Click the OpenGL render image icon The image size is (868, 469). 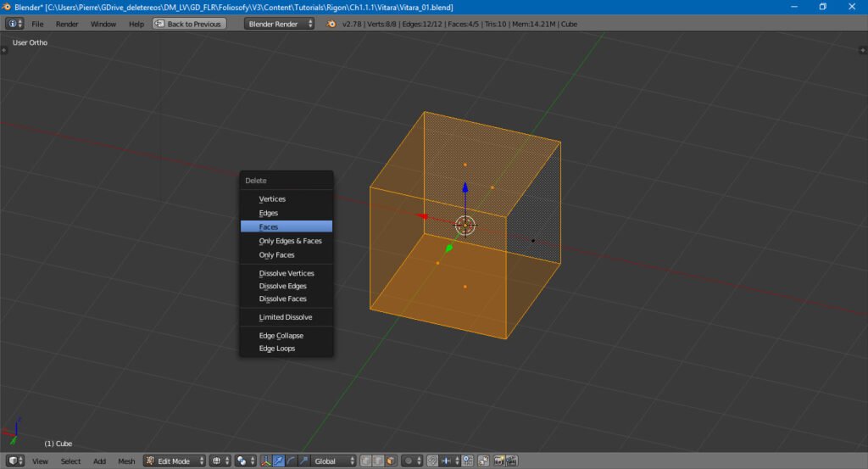click(x=499, y=461)
